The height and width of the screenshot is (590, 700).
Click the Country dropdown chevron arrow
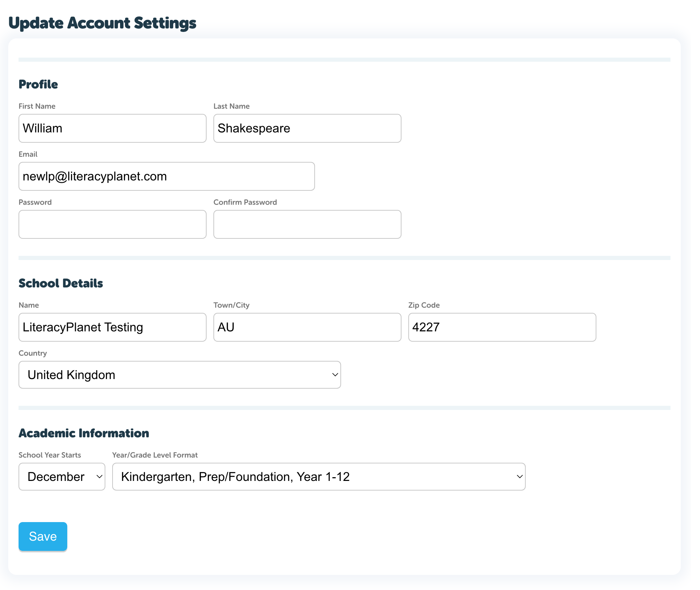[x=335, y=375]
